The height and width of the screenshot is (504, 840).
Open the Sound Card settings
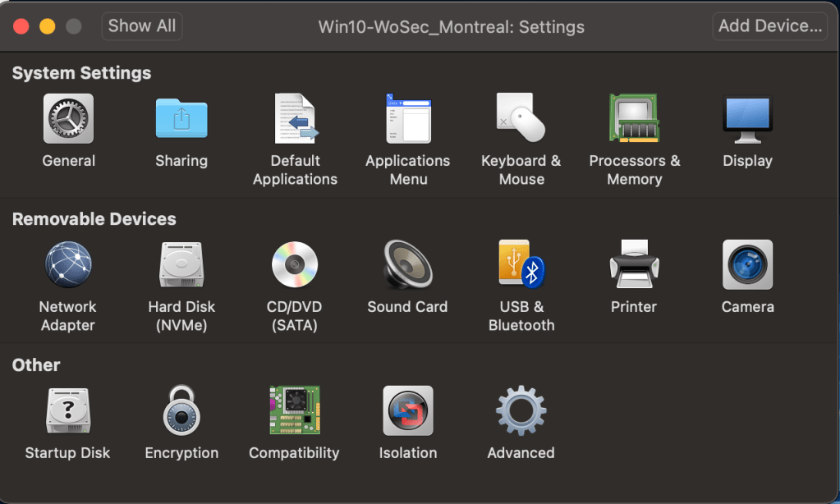tap(408, 265)
